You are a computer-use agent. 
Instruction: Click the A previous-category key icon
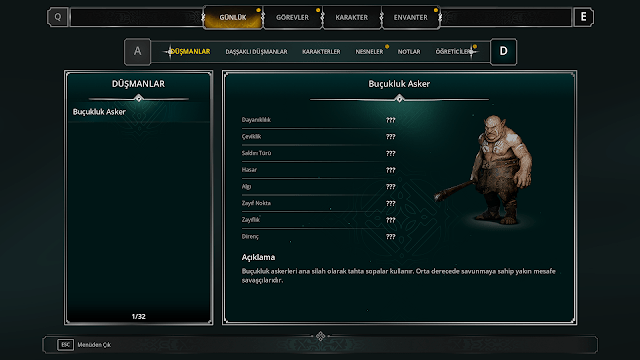(138, 51)
